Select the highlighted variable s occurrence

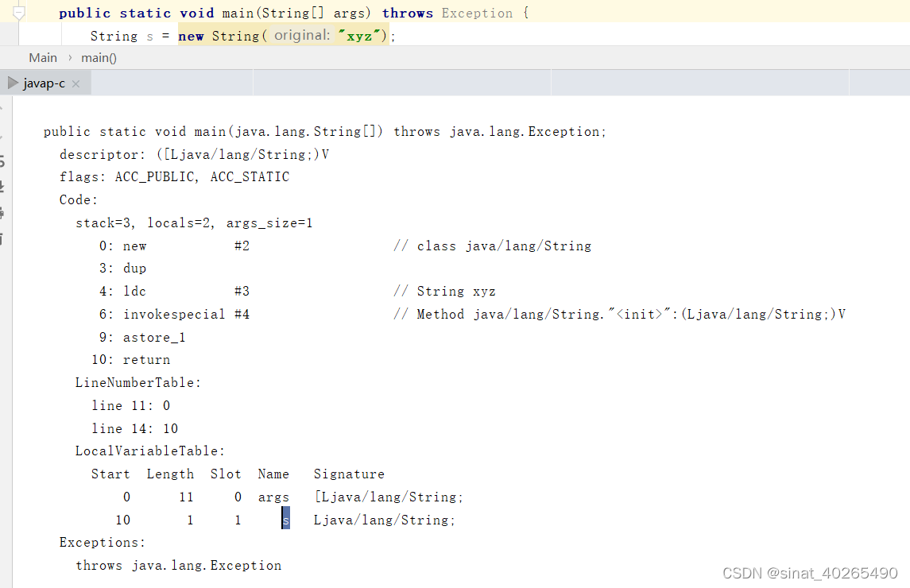[x=285, y=520]
